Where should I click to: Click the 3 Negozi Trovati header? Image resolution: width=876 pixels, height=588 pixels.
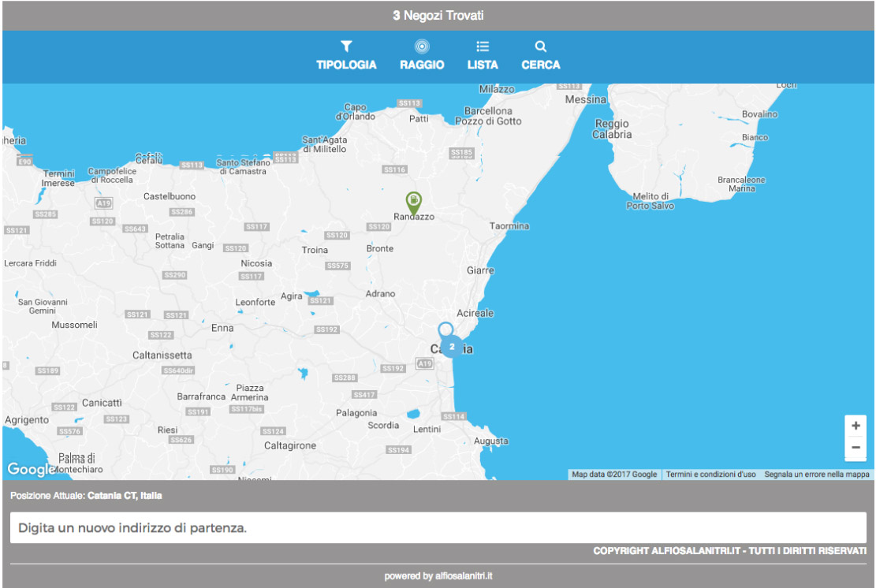point(438,16)
